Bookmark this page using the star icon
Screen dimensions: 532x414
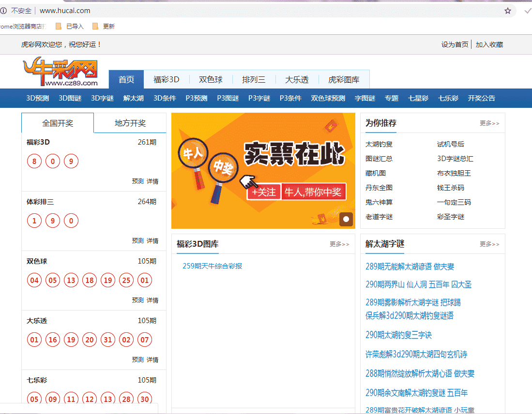pyautogui.click(x=507, y=10)
